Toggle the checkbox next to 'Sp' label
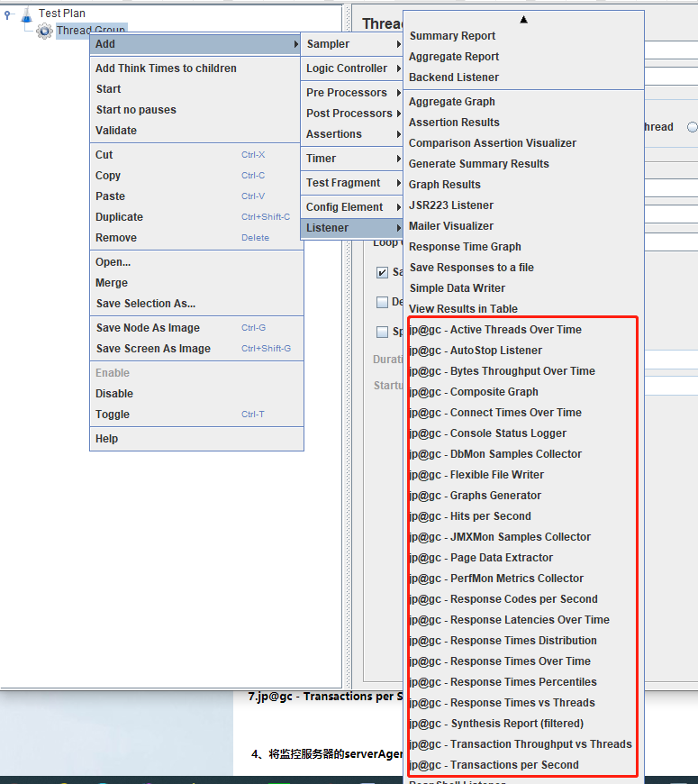Image resolution: width=698 pixels, height=784 pixels. pyautogui.click(x=382, y=332)
